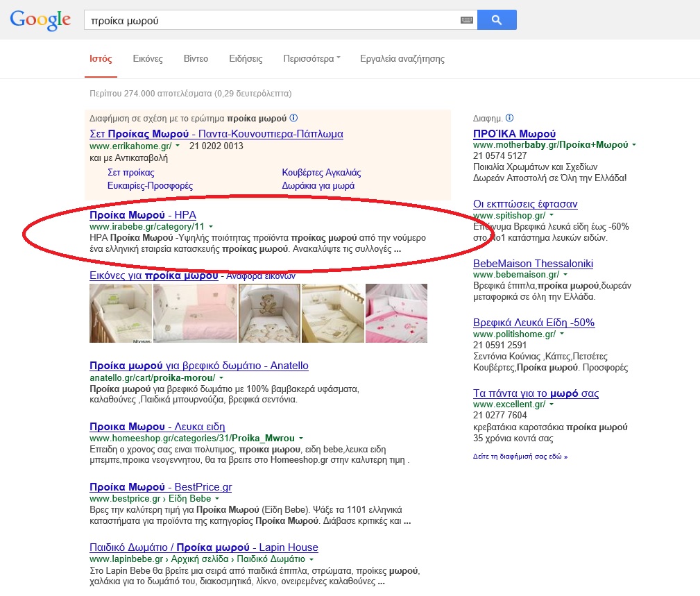
Task: Open the Κουβέρτες Αγκαλιάς sitelink
Action: pos(321,172)
